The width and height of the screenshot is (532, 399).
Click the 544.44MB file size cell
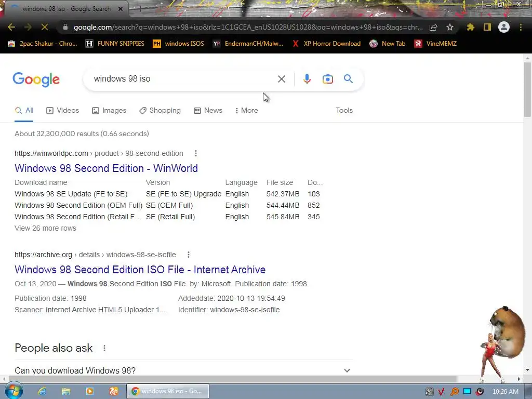283,205
